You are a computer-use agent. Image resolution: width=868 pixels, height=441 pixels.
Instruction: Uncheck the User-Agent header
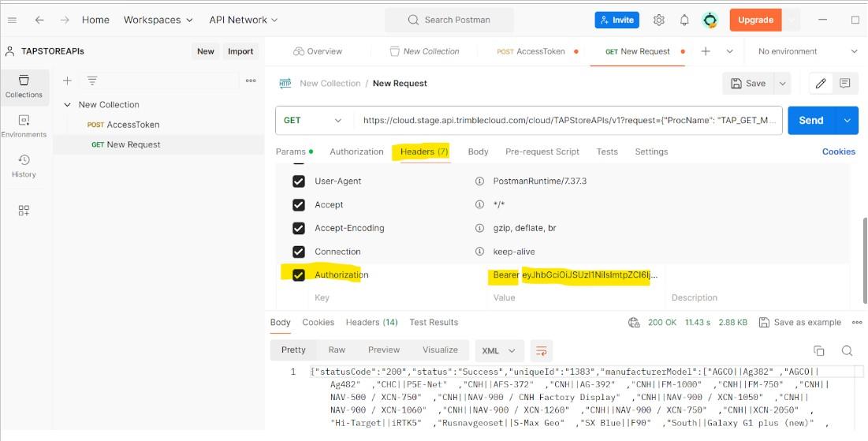pyautogui.click(x=298, y=181)
